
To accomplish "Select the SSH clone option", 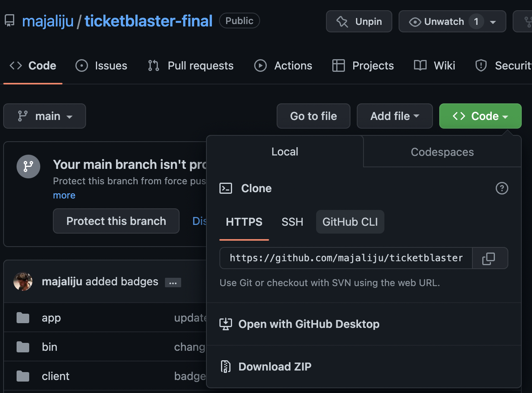I will click(292, 222).
